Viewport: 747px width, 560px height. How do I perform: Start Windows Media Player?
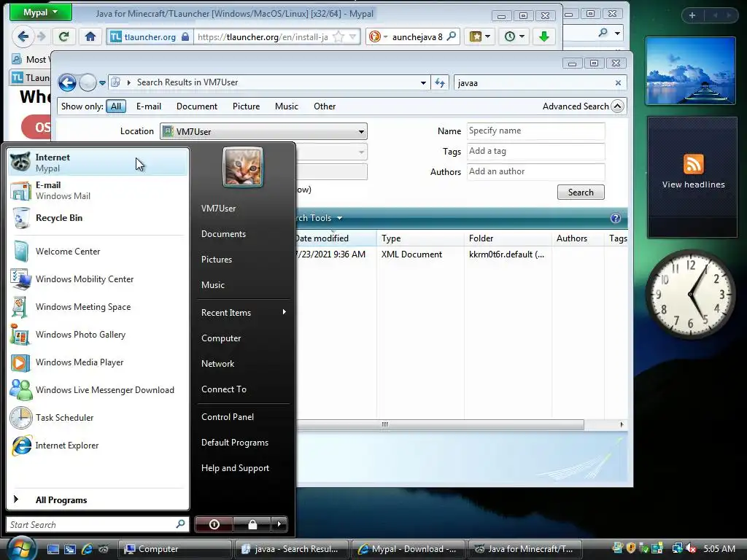click(x=98, y=362)
